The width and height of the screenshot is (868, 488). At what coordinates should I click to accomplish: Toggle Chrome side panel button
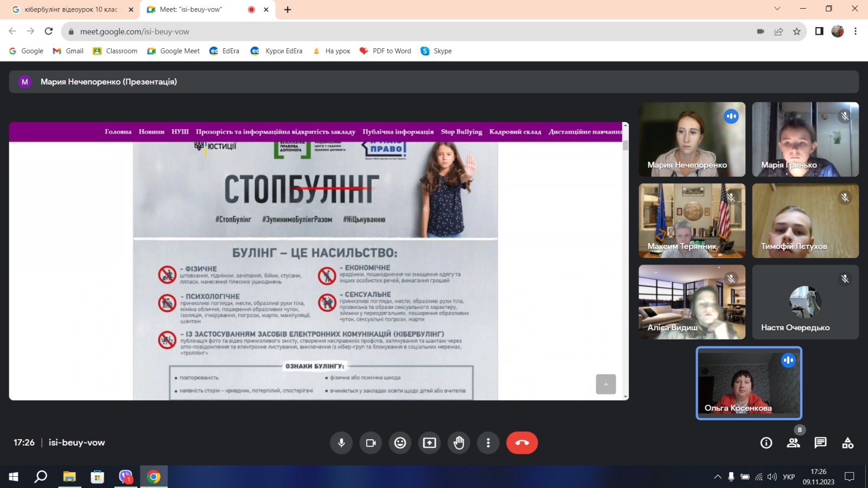[x=819, y=31]
